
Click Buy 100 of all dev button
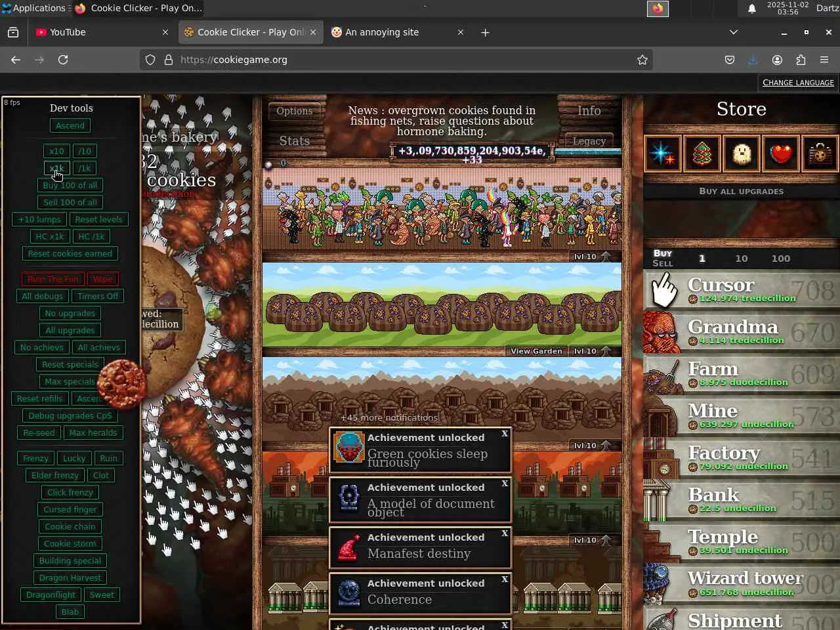70,185
